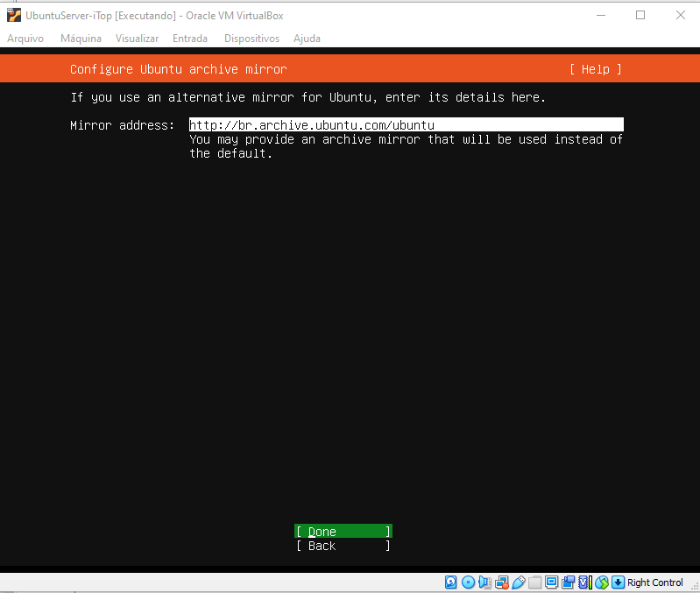Open the USB devices status icon
700x593 pixels.
tap(518, 582)
